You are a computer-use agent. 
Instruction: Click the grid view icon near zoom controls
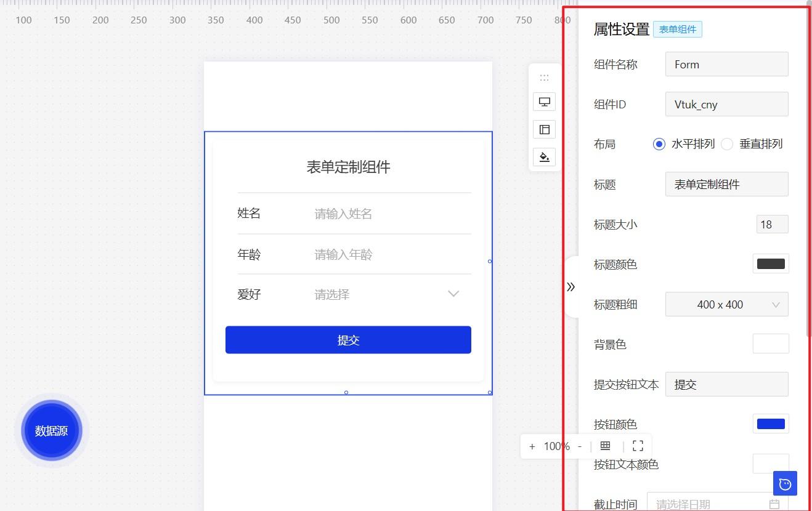point(605,446)
